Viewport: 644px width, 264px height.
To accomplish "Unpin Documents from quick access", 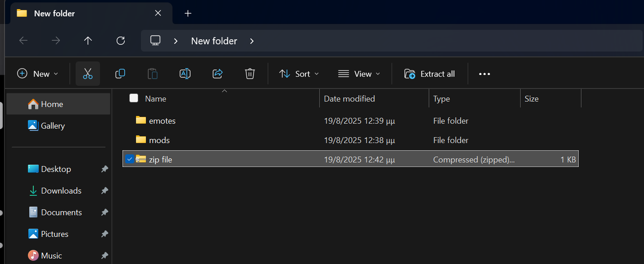I will tap(105, 212).
